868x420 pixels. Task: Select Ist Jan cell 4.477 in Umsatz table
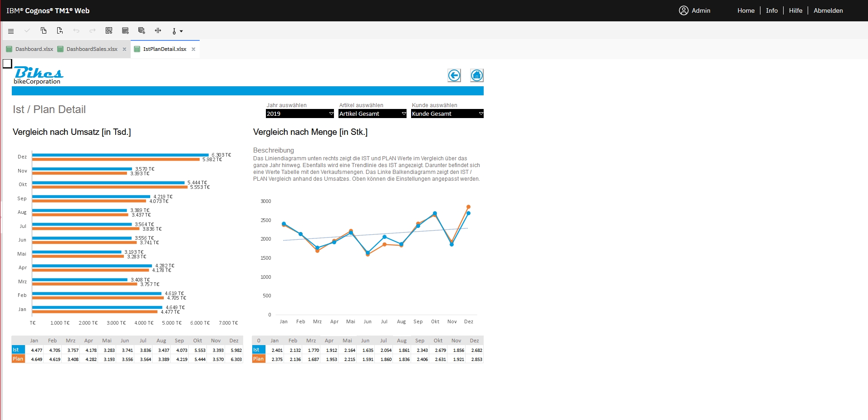(34, 350)
